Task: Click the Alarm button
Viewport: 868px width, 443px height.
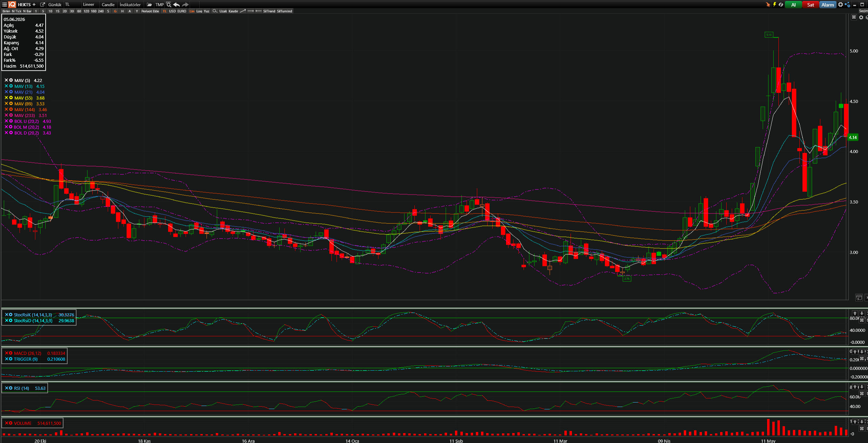Action: 828,4
